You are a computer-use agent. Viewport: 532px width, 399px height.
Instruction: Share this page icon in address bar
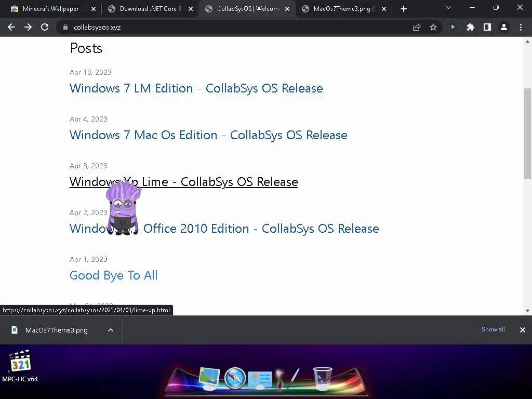[417, 27]
